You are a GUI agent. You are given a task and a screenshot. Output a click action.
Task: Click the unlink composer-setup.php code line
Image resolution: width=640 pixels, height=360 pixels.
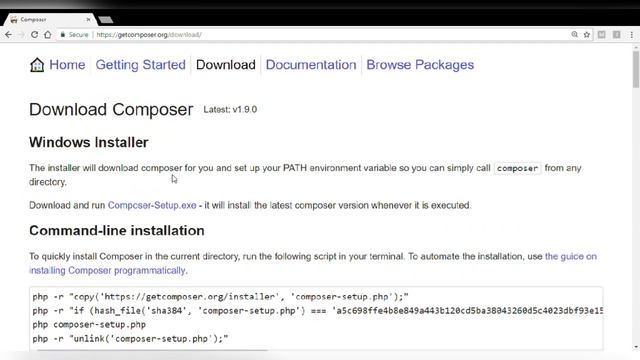click(x=130, y=338)
